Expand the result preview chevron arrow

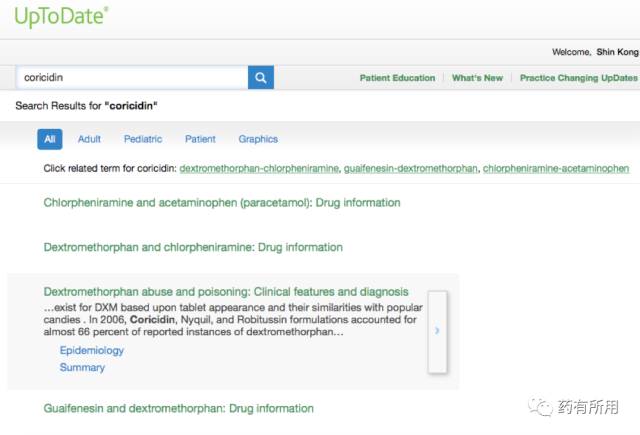[437, 331]
